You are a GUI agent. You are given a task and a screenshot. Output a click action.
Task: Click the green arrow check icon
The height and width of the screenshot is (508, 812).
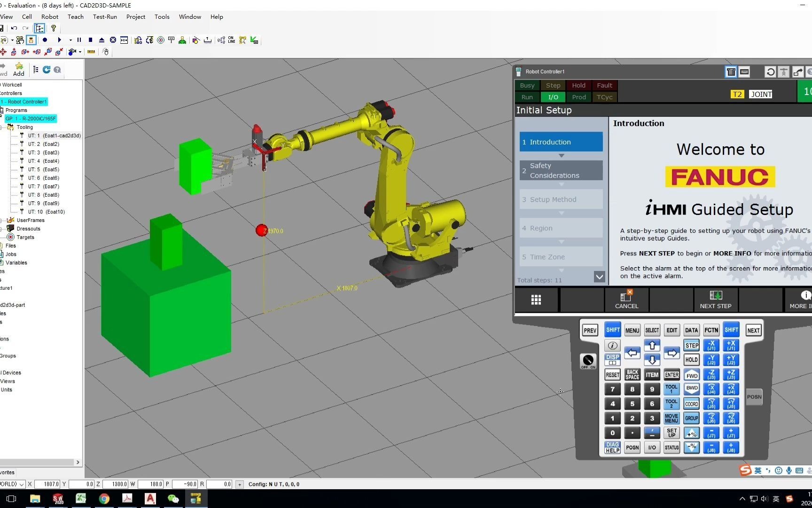pos(254,40)
